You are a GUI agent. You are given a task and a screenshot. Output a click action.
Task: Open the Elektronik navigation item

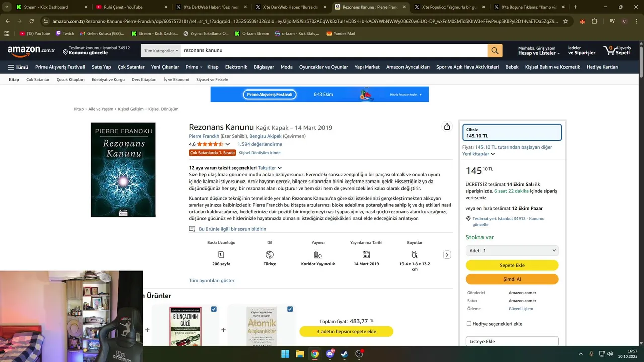[x=236, y=67]
